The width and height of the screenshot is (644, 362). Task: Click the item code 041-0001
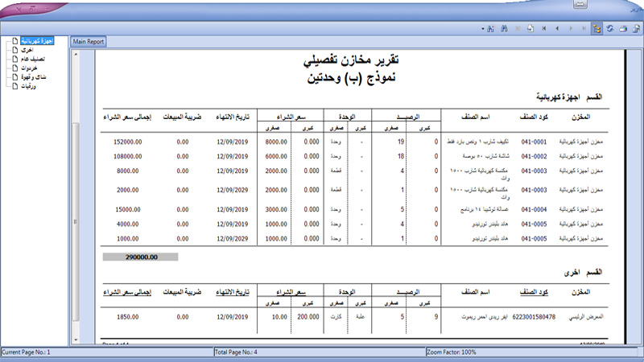[x=534, y=142]
